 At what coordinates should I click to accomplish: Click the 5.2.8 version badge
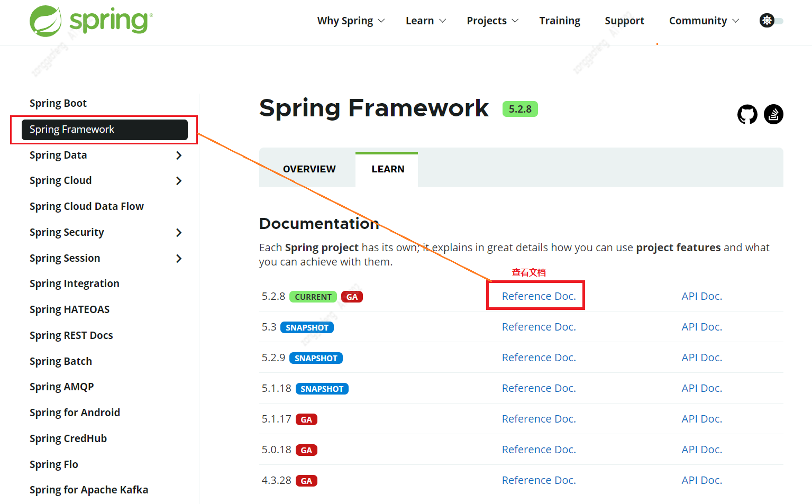[519, 108]
